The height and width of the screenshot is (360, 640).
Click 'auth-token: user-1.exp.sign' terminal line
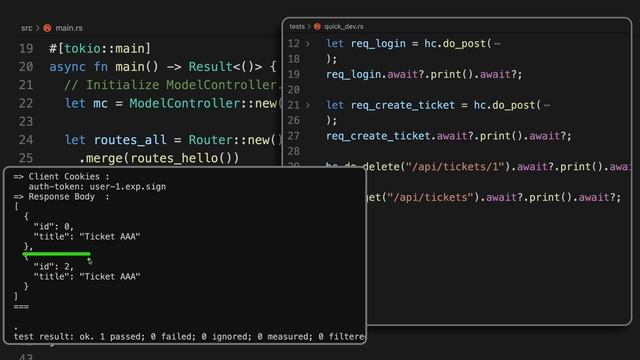click(x=97, y=187)
